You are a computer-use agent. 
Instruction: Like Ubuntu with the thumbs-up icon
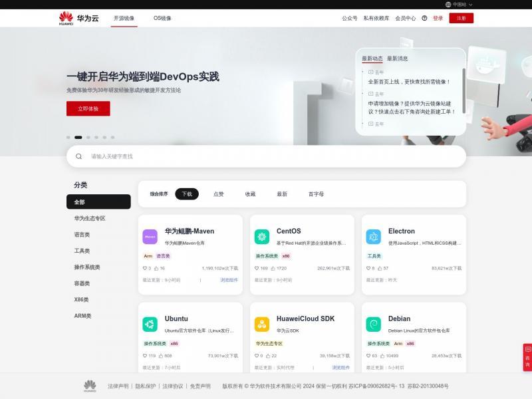161,356
